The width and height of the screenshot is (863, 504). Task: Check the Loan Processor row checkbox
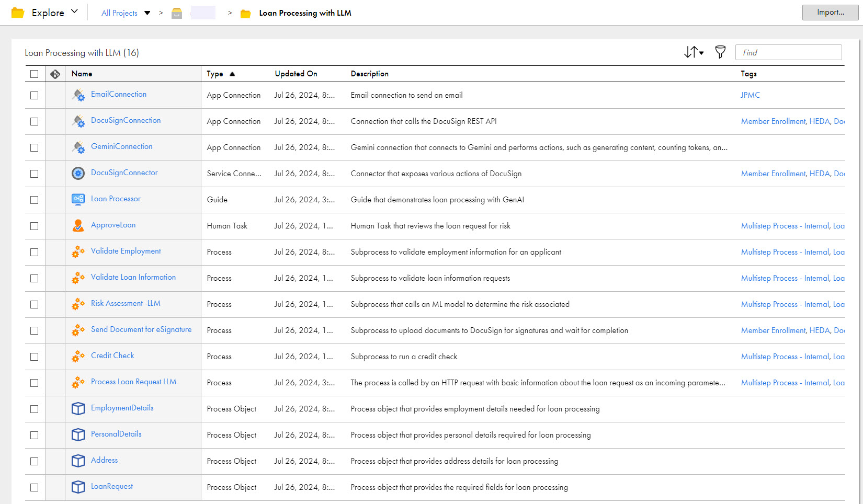click(35, 200)
